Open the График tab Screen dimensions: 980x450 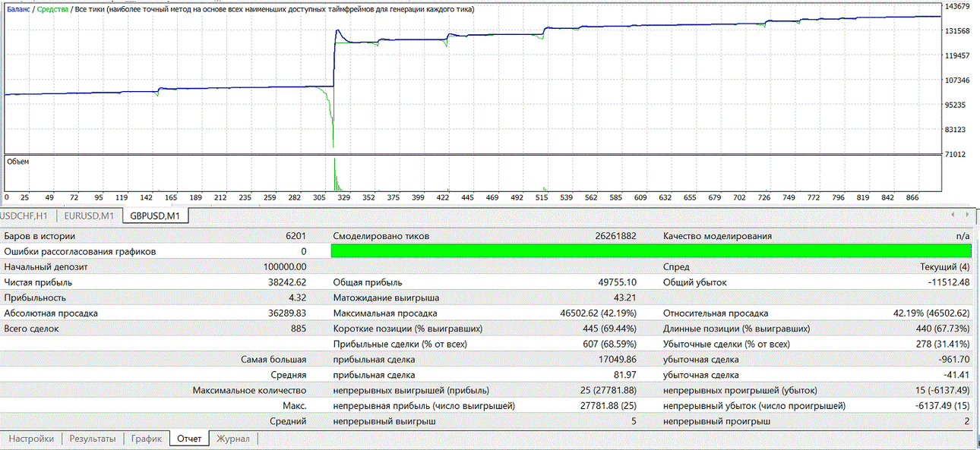[147, 439]
